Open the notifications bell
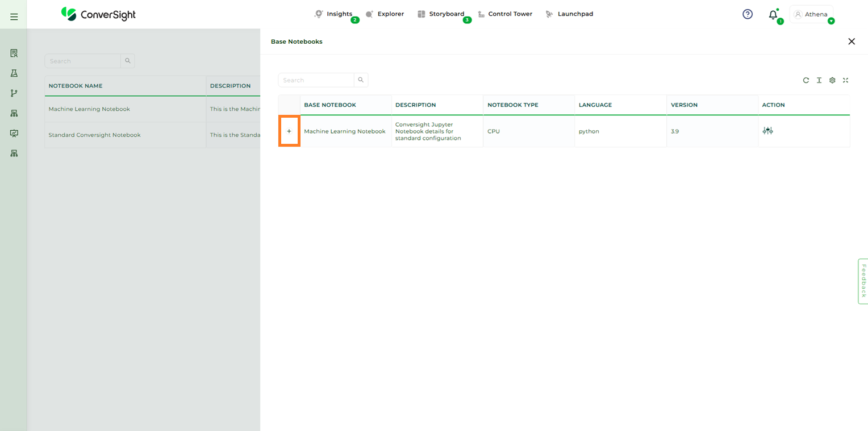 pos(773,15)
